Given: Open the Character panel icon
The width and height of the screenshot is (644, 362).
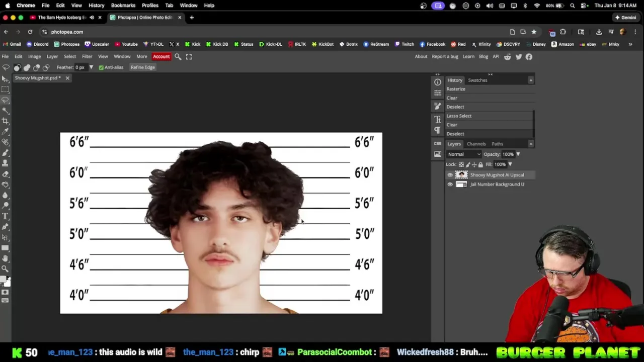Looking at the screenshot, I should [438, 119].
